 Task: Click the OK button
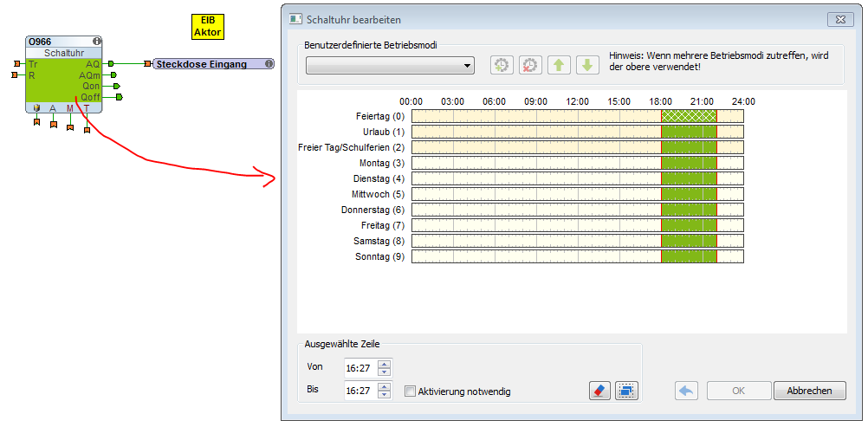tap(738, 391)
